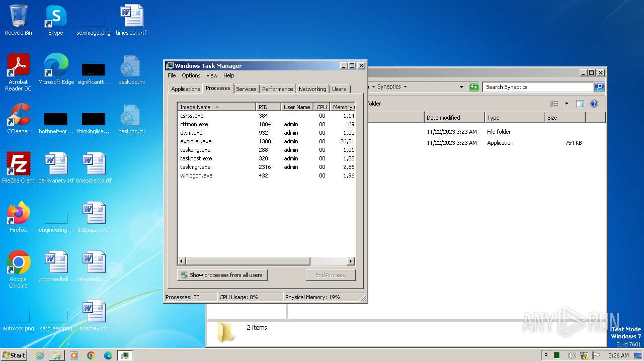Screen dimensions: 644x362
Task: Open the Options menu in Task Manager
Action: [x=191, y=75]
